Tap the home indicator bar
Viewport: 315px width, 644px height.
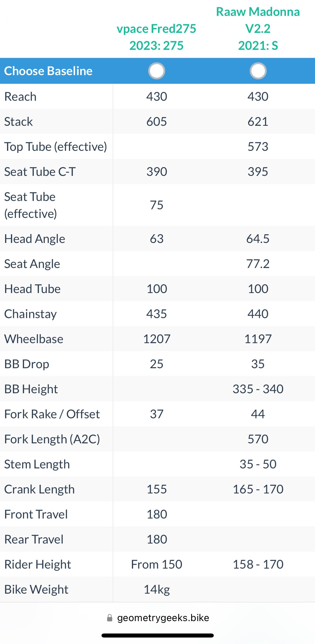pyautogui.click(x=157, y=635)
